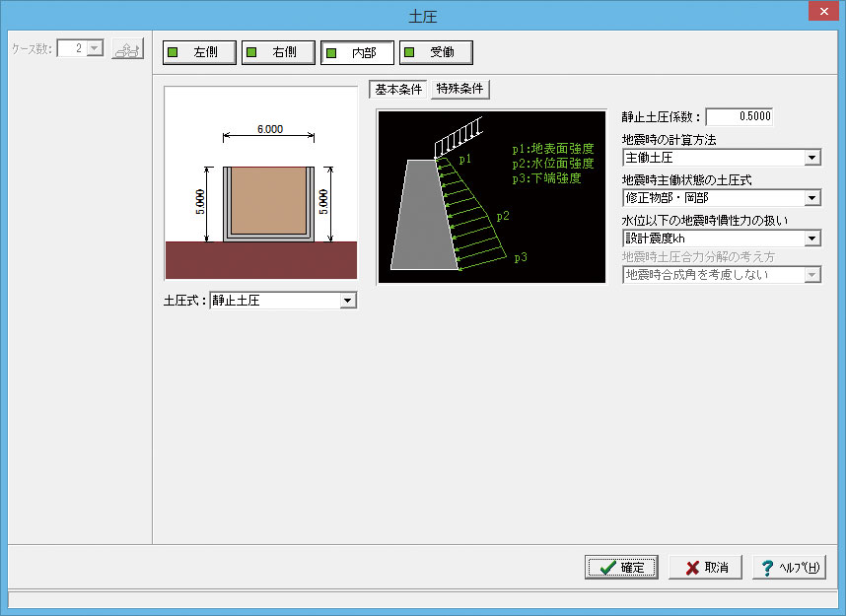846x616 pixels.
Task: Open help with ヘルプ(H) button
Action: (790, 568)
